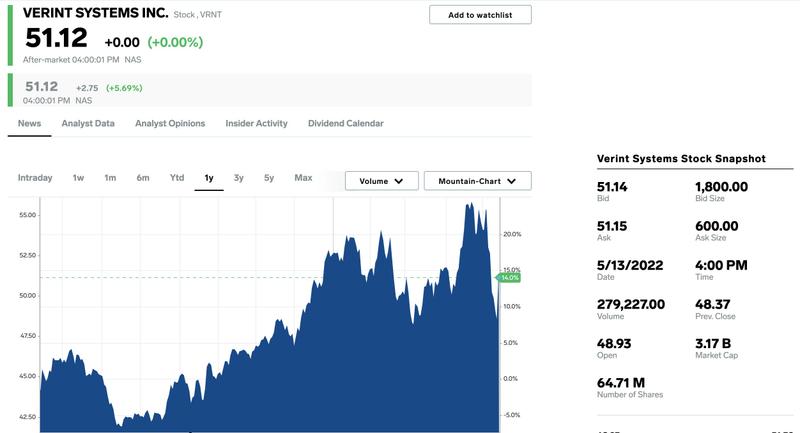Click the 14.0% current price marker
The height and width of the screenshot is (433, 800).
tap(508, 278)
